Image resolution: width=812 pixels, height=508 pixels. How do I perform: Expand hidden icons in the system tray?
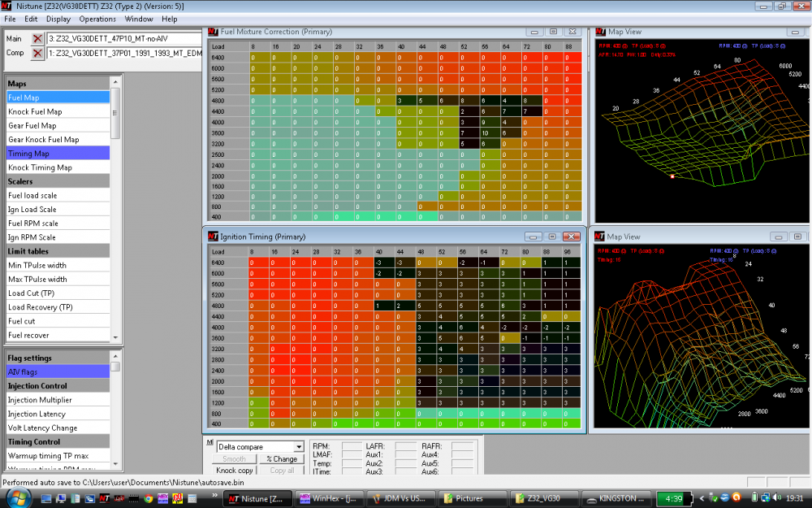(703, 498)
